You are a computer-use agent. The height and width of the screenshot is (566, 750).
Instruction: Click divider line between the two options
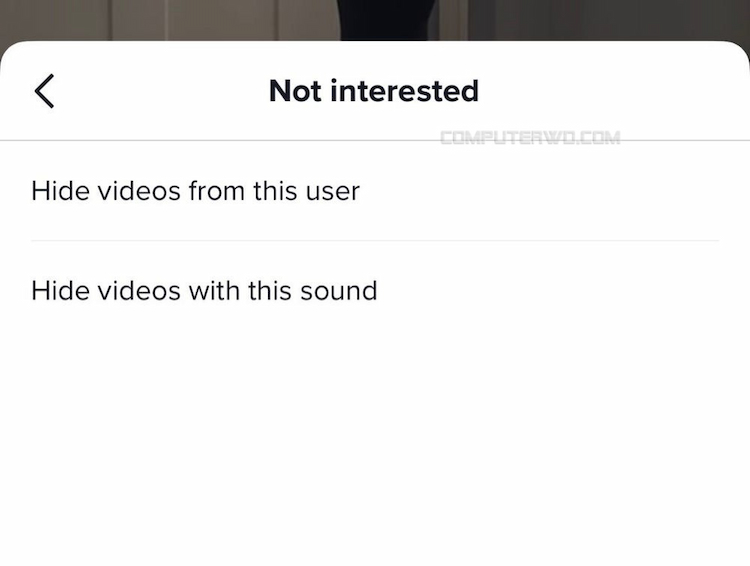click(x=375, y=241)
